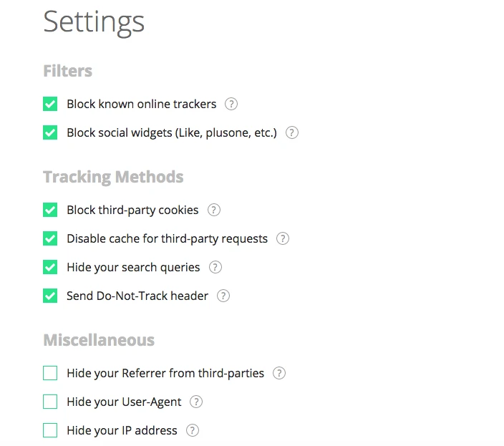Screen dimensions: 504x446
Task: Show help for Hide your User-Agent
Action: click(x=196, y=402)
